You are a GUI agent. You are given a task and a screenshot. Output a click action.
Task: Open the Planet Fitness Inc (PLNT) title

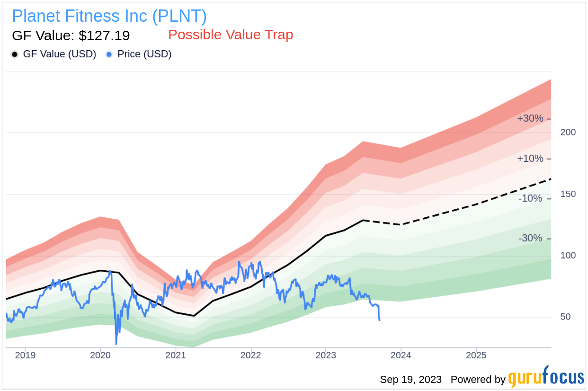(109, 16)
